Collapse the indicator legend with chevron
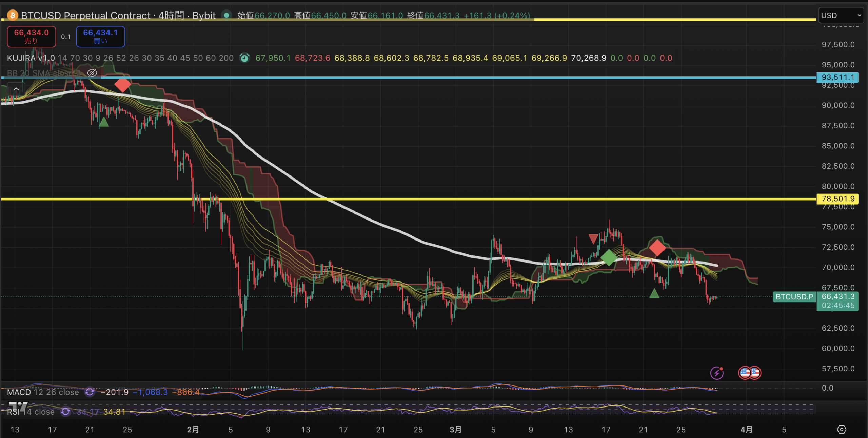 [x=16, y=89]
